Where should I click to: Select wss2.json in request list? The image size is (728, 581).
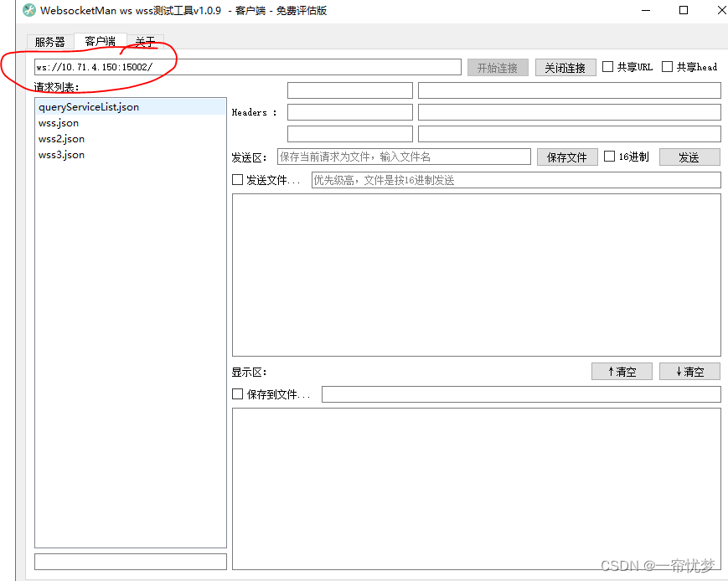tap(131, 139)
